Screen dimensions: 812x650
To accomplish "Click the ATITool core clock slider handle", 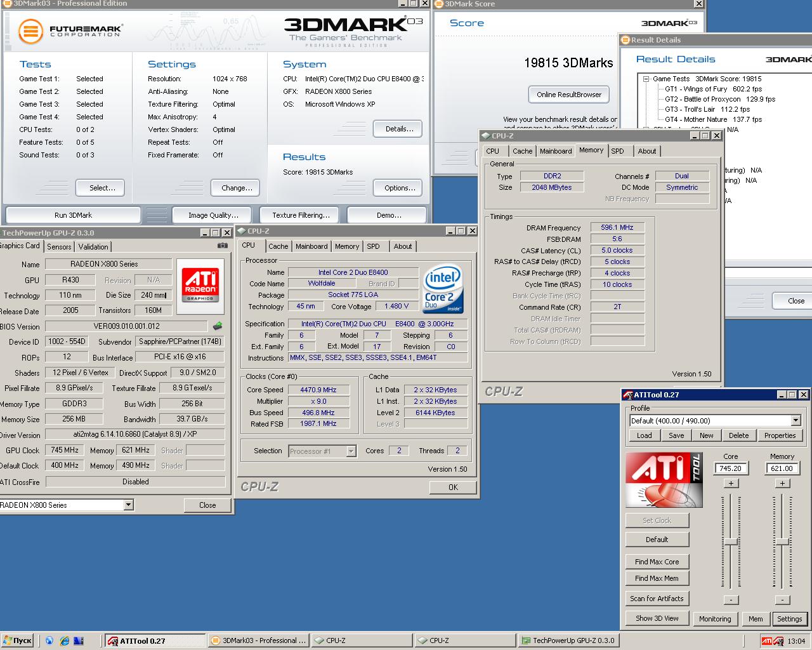I will tap(731, 541).
